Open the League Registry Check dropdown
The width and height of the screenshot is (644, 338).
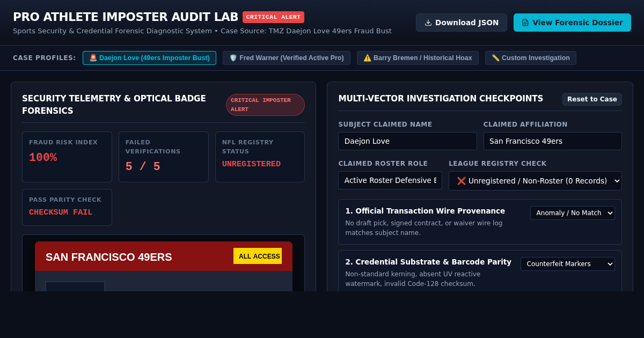coord(535,181)
